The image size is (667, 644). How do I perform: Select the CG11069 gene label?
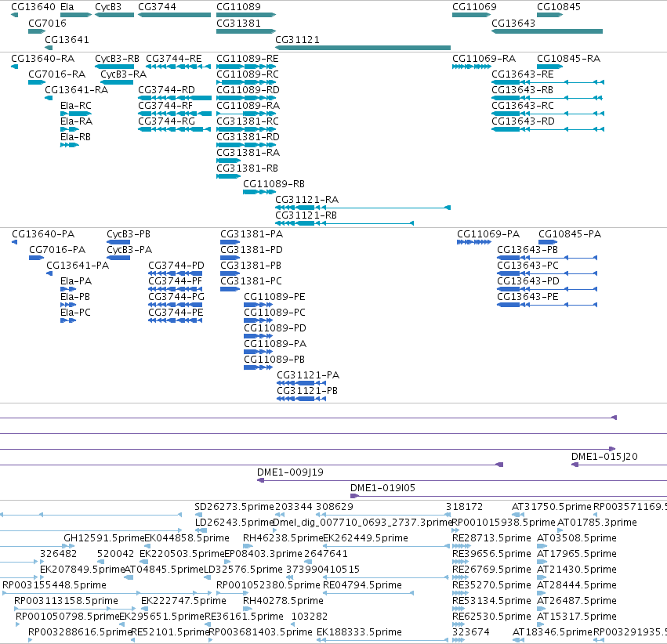(x=474, y=7)
